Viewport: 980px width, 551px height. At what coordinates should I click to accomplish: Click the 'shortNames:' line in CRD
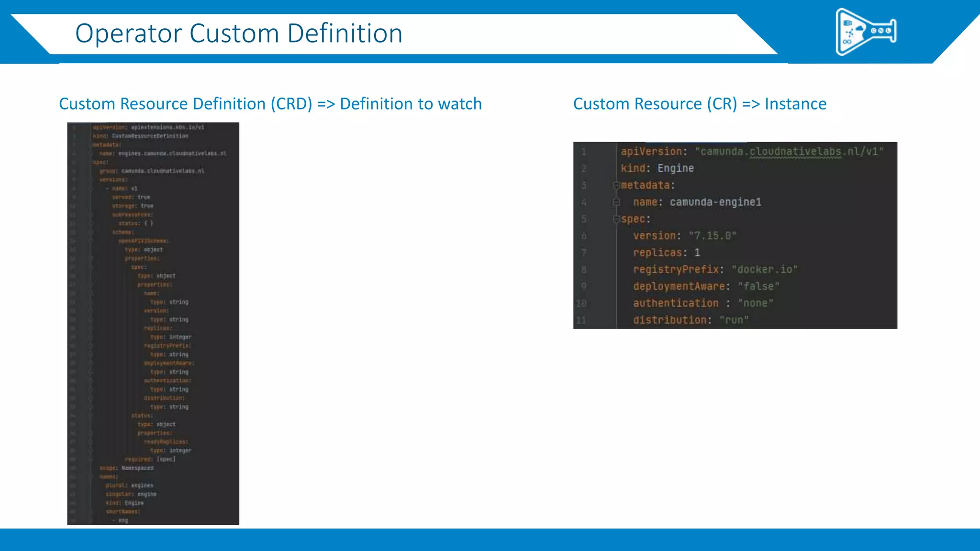[123, 512]
